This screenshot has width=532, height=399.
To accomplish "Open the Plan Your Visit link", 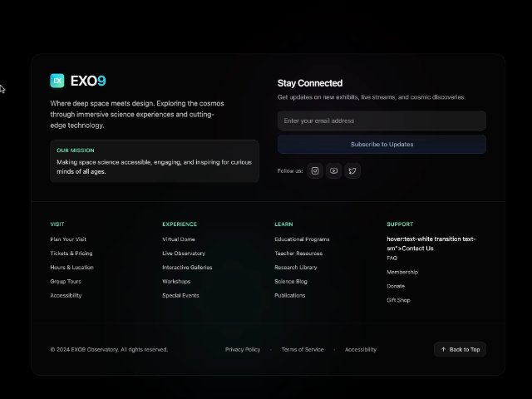I will [x=68, y=239].
